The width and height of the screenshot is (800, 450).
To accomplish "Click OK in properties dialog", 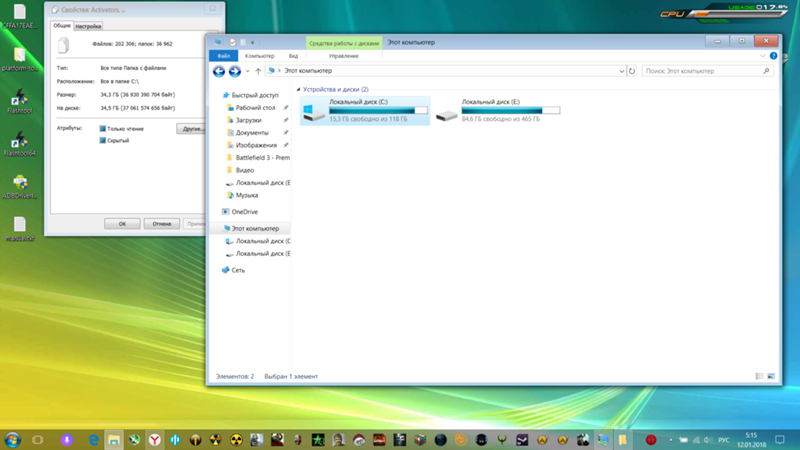I will click(x=122, y=223).
